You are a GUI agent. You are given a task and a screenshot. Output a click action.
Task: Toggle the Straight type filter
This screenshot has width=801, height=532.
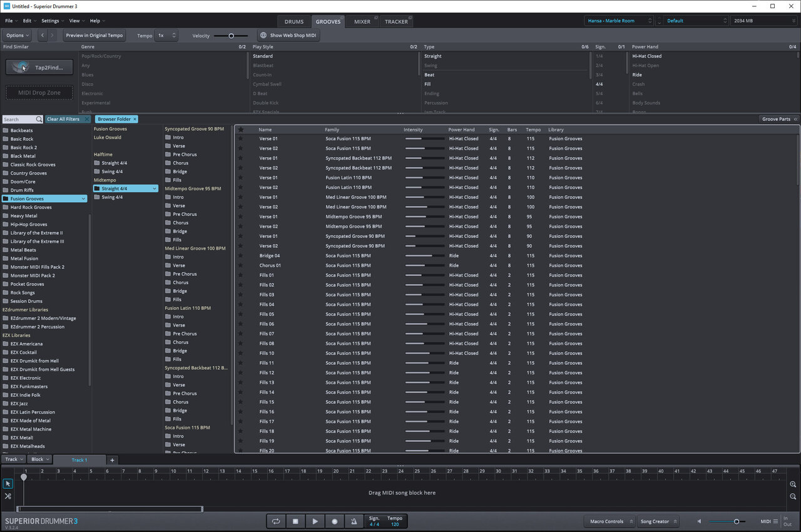(x=432, y=56)
